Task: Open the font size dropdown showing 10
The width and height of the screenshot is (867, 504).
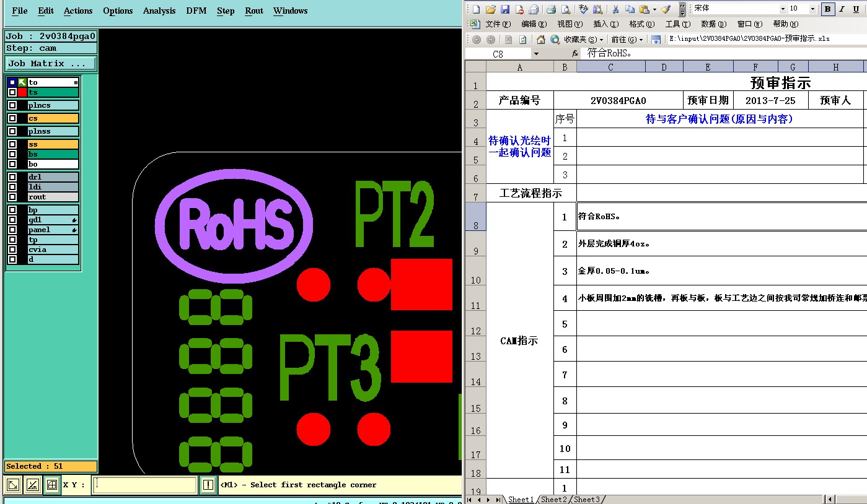Action: pos(812,9)
